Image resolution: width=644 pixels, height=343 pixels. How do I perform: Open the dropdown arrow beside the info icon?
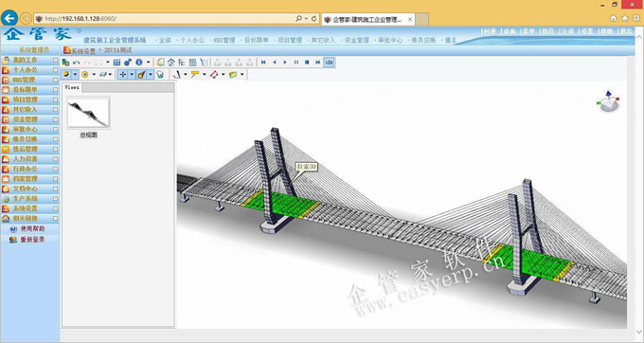pos(149,63)
